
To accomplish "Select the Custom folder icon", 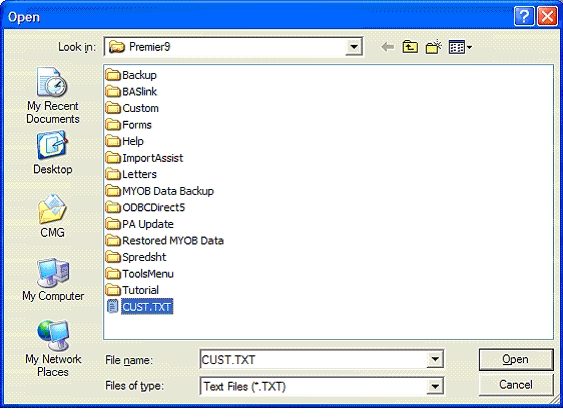I will pos(113,108).
